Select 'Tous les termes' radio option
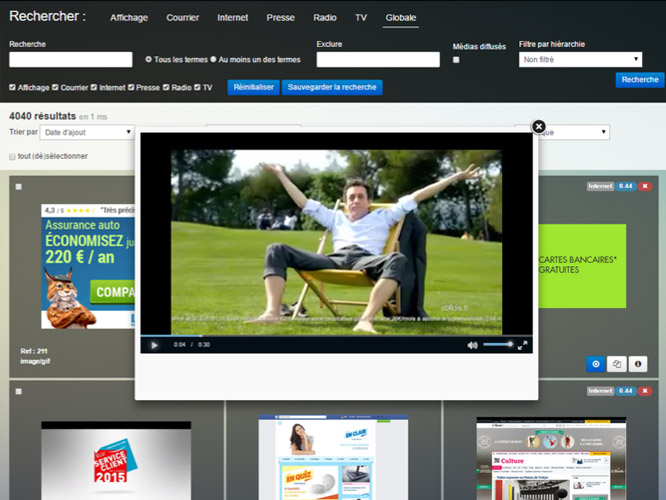The width and height of the screenshot is (666, 500). click(148, 59)
